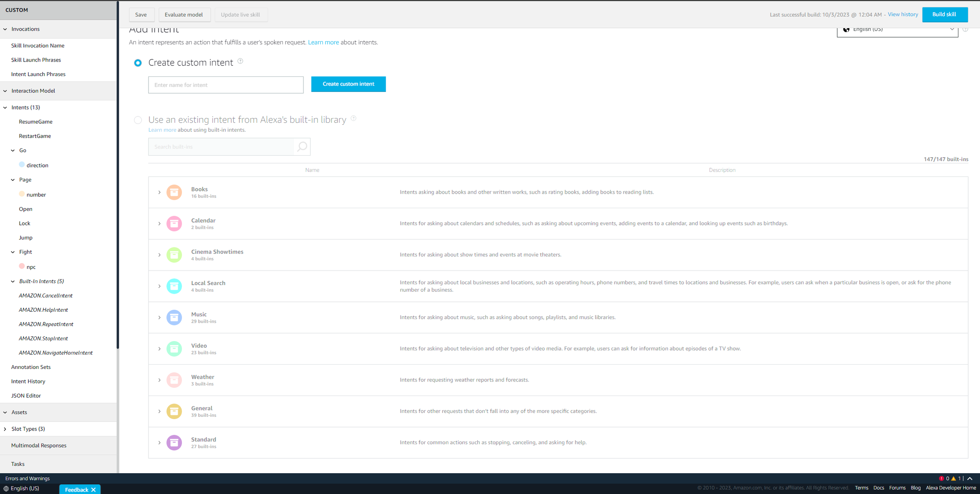
Task: Expand the Books built-ins row
Action: click(160, 192)
